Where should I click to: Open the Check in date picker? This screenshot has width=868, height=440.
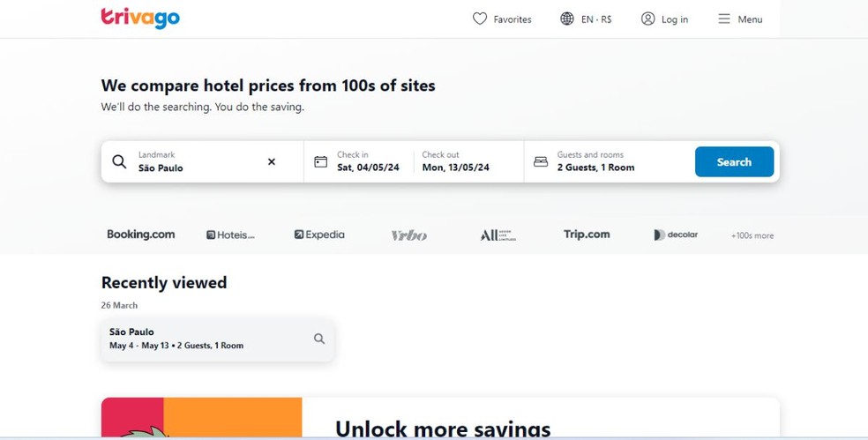coord(368,162)
